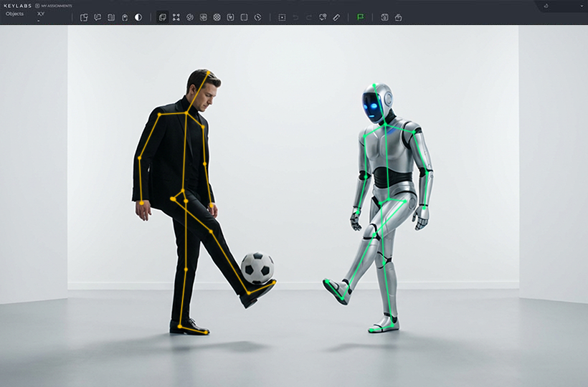This screenshot has width=588, height=387.
Task: Activate the dotted square selection icon
Action: coord(282,17)
